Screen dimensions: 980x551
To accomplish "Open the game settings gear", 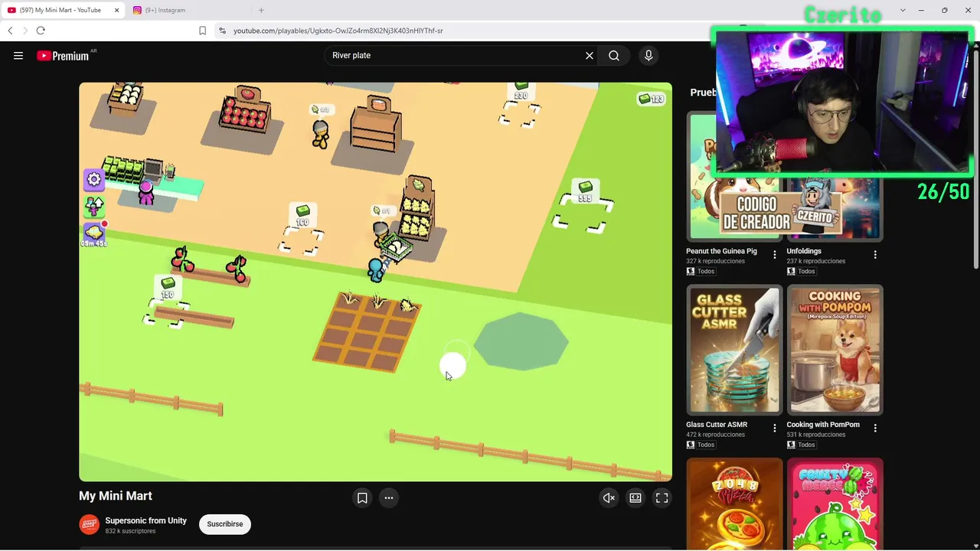I will [x=94, y=179].
